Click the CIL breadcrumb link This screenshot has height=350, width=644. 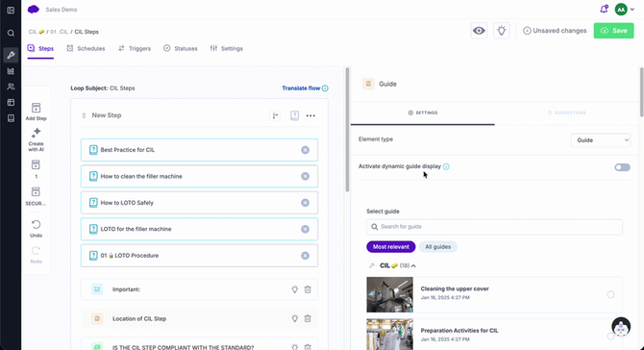point(37,32)
